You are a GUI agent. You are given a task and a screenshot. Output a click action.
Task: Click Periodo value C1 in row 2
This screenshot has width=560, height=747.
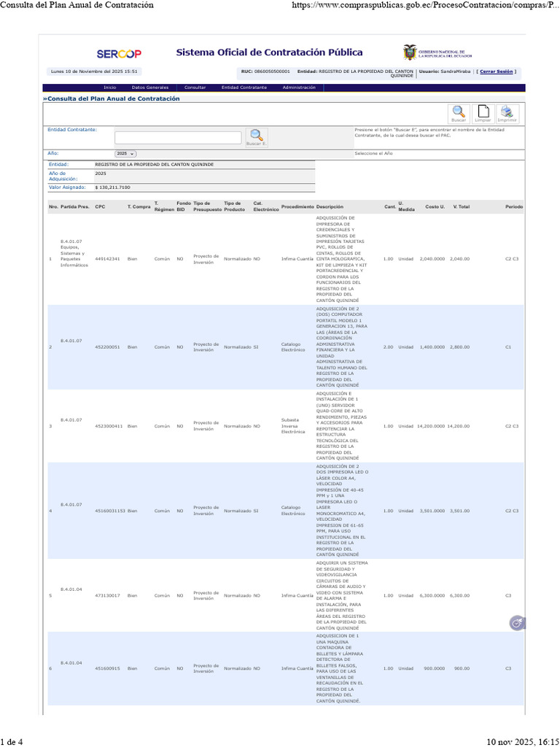[x=508, y=347]
